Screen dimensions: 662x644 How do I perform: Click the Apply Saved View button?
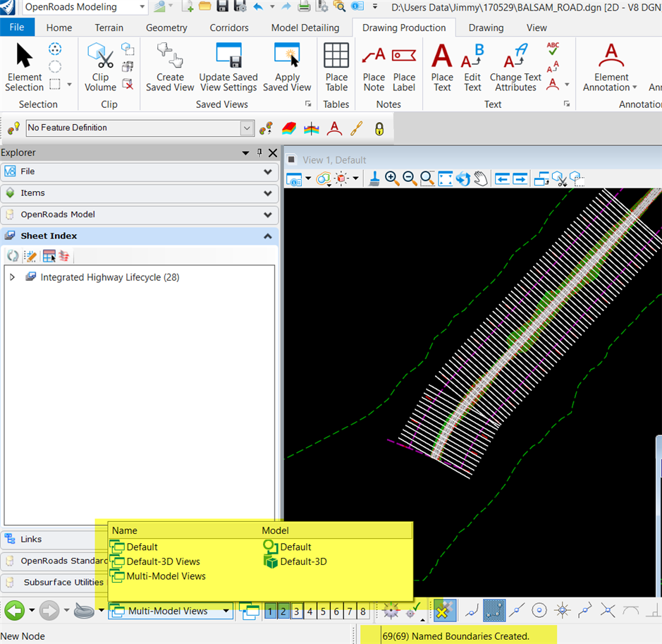tap(287, 67)
